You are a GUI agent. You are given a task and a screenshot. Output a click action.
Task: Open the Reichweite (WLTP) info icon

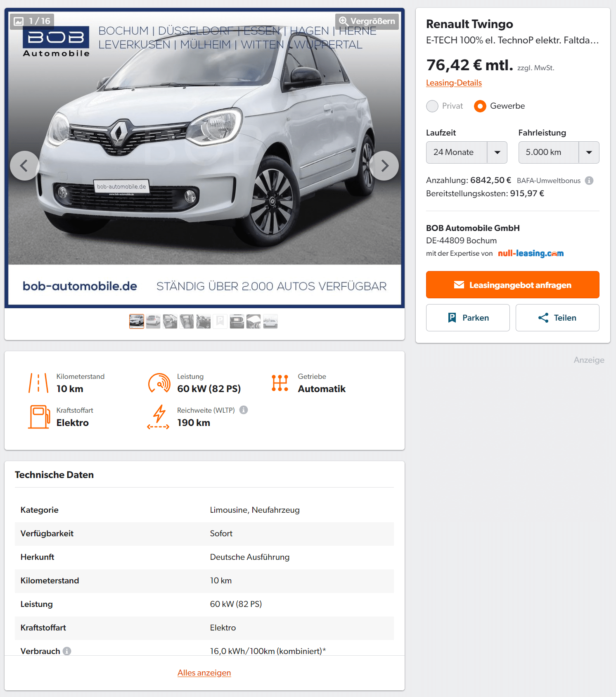[x=244, y=410]
